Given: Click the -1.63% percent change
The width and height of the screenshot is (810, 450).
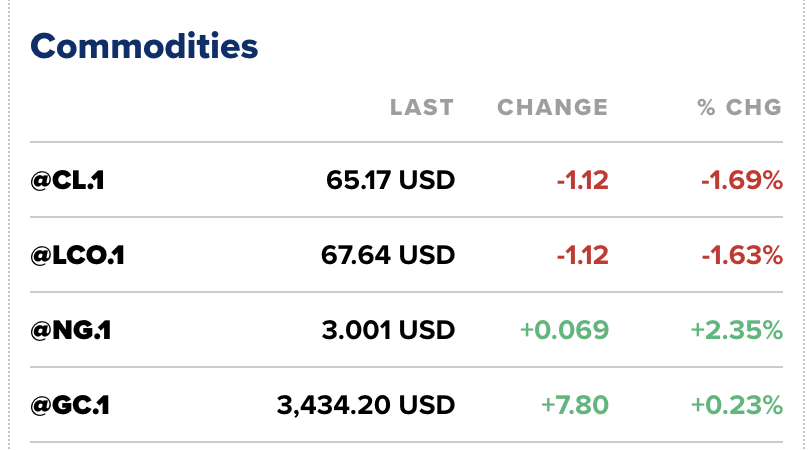Looking at the screenshot, I should [x=741, y=256].
